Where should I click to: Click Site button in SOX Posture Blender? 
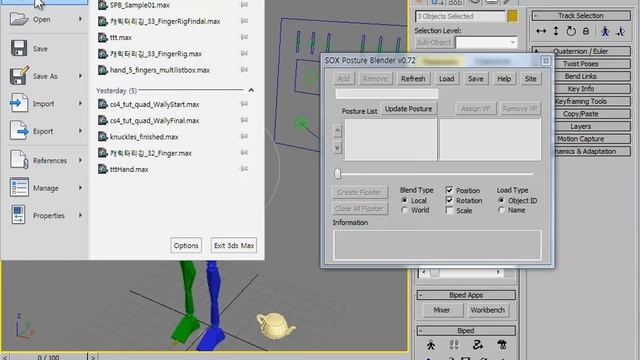tap(531, 79)
